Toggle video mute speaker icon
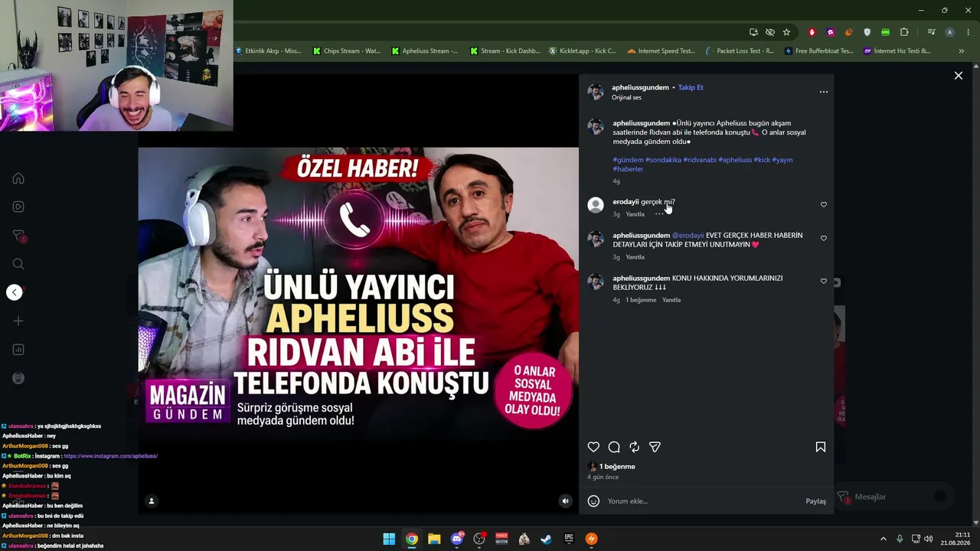Screen dimensions: 980x551 click(566, 501)
